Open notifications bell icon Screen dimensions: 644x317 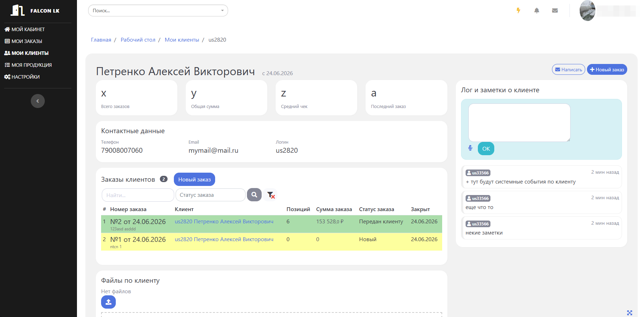click(537, 10)
